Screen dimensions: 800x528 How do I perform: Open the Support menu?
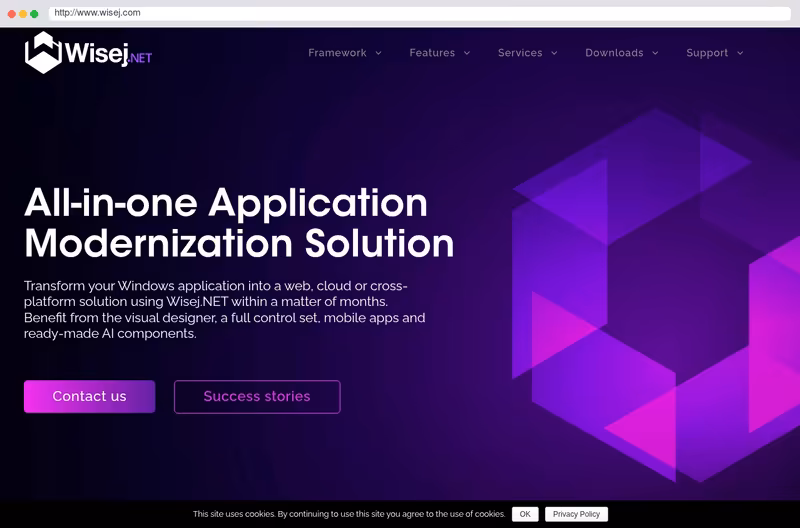pyautogui.click(x=707, y=53)
